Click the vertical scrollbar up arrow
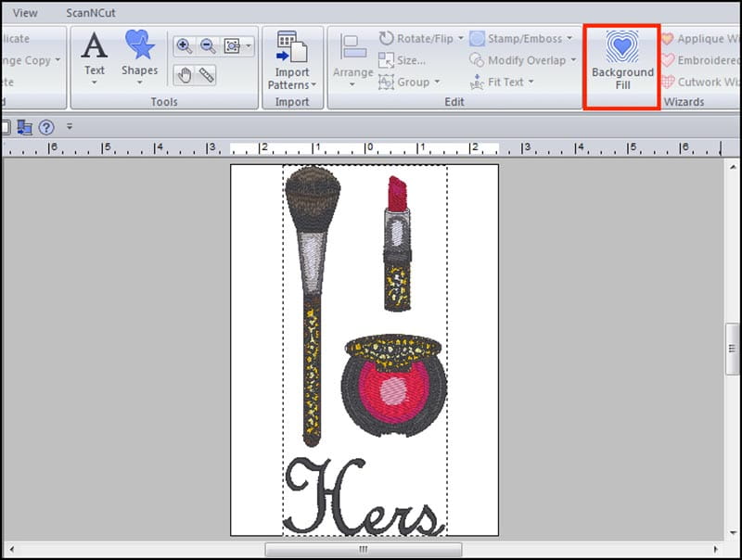 tap(733, 167)
